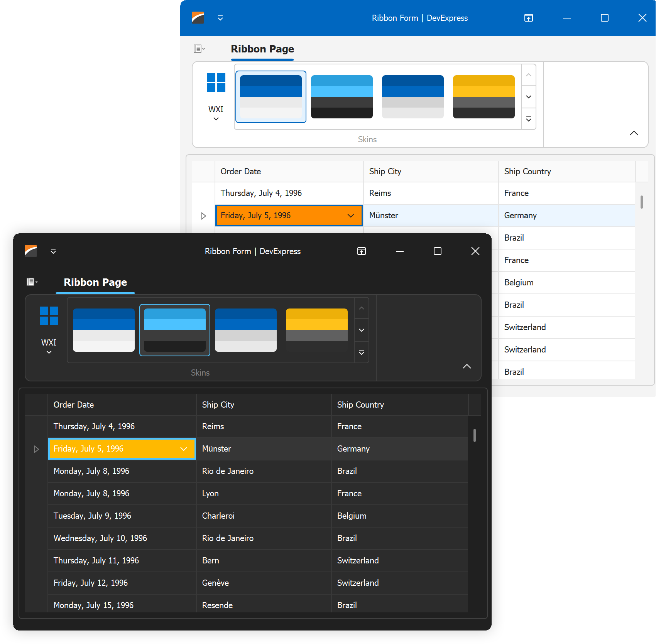Screen dimensions: 656x644
Task: Open application menu icon beside dark Ribbon Page tab
Action: 32,282
